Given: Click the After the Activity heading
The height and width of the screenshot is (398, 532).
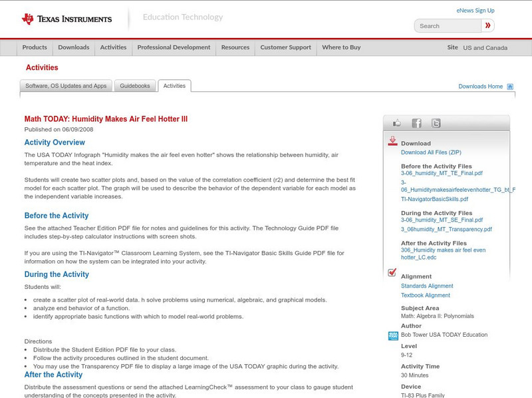Looking at the screenshot, I should coord(53,375).
